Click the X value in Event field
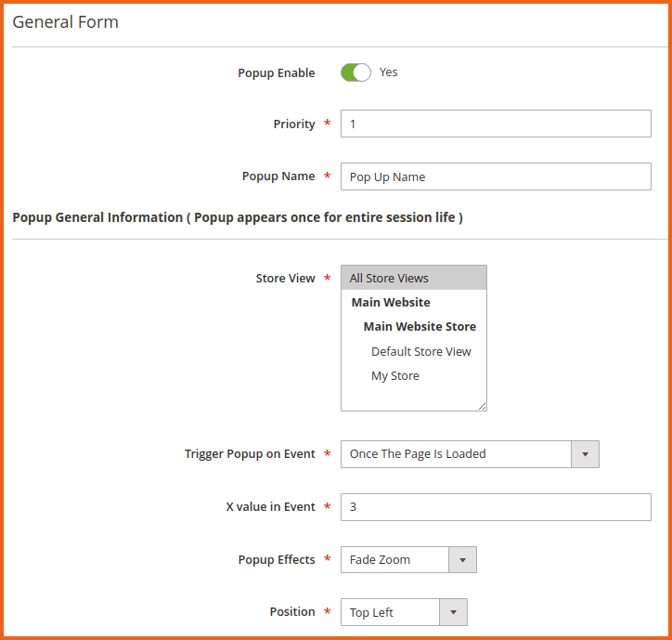Screen dimensions: 672x640 (496, 507)
